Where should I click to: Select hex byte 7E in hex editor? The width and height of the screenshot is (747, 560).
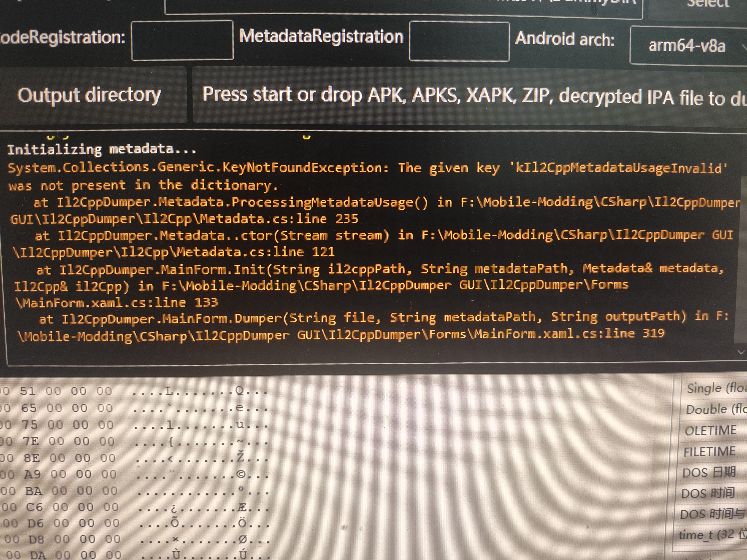30,441
